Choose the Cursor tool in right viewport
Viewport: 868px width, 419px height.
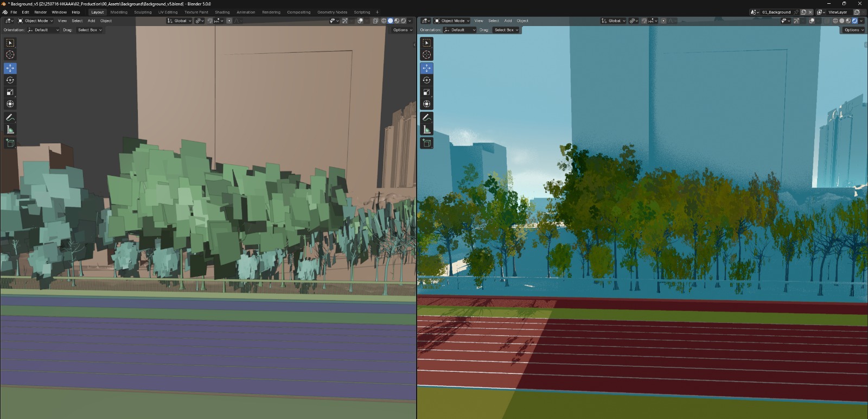[x=427, y=55]
